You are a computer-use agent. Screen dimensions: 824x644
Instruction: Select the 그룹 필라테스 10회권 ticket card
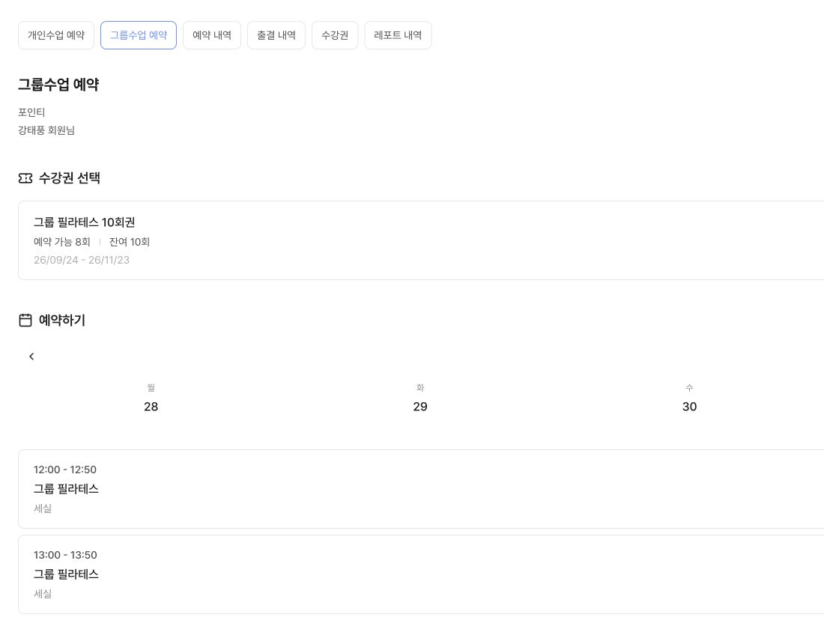[421, 240]
